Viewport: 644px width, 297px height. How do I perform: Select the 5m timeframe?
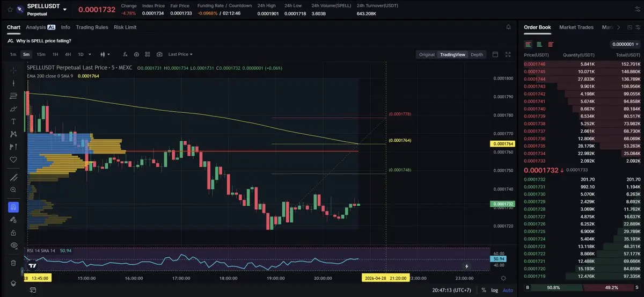click(x=26, y=54)
